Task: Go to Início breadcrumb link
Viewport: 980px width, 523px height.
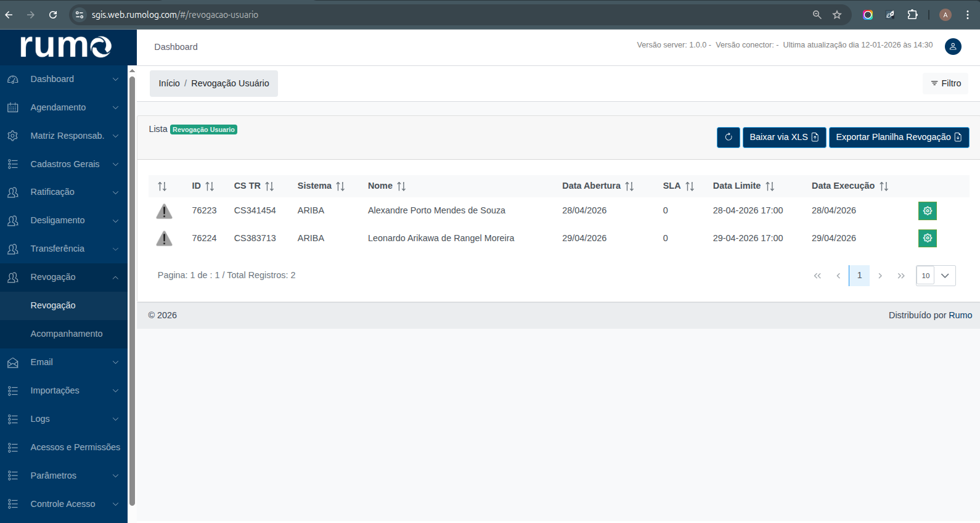Action: coord(169,83)
